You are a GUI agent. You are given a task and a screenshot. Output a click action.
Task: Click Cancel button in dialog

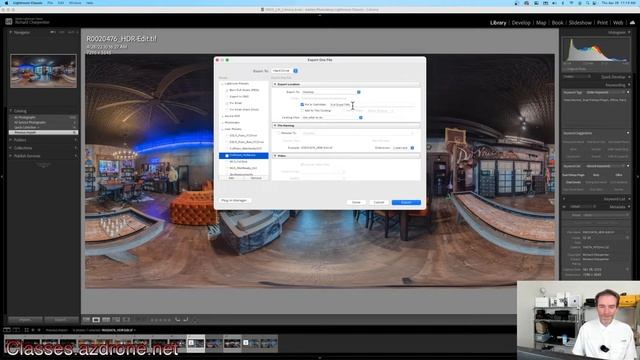379,202
